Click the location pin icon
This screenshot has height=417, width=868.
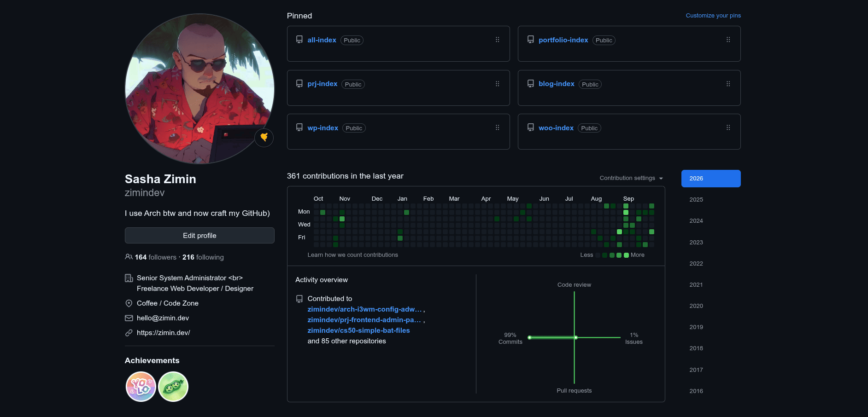coord(129,303)
